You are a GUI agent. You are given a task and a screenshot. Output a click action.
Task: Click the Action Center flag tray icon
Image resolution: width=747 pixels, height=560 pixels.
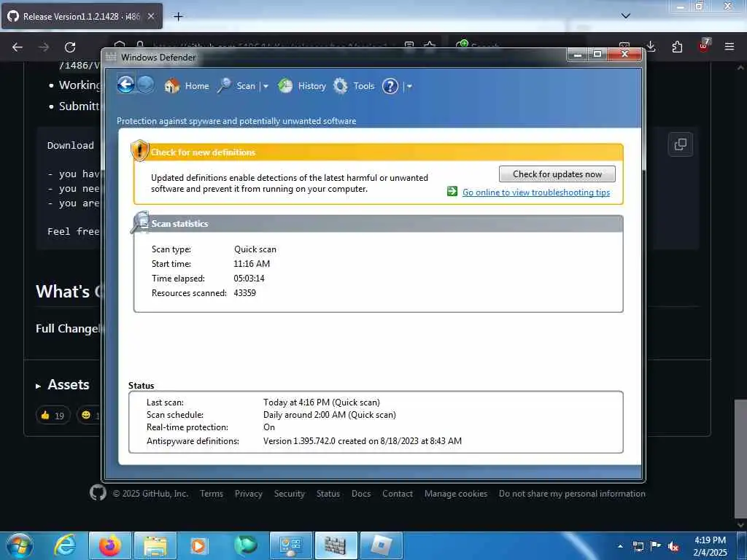[656, 546]
